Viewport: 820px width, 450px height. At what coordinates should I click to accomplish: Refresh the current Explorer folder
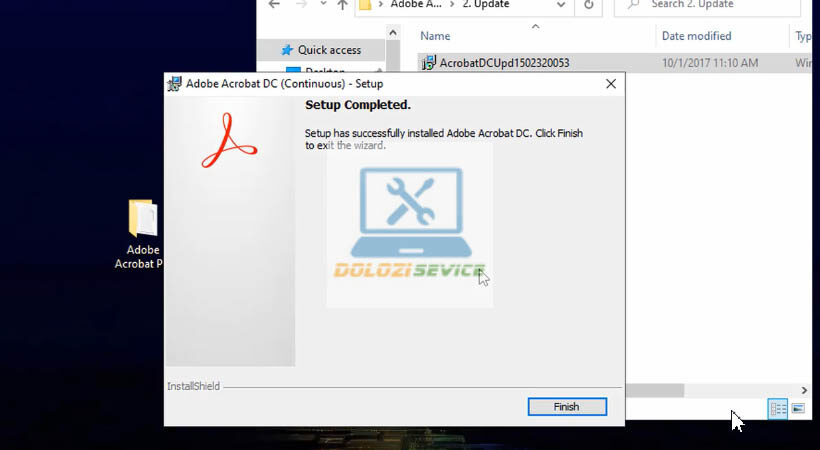click(x=589, y=5)
